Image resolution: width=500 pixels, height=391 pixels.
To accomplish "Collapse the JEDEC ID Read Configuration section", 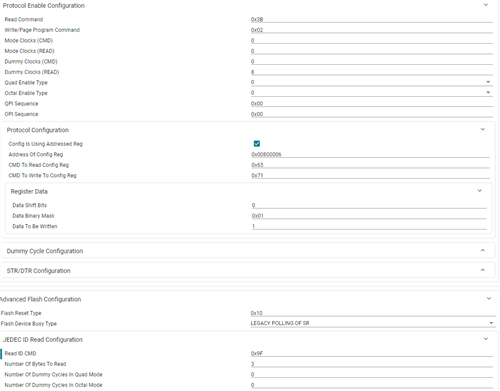I will (486, 339).
